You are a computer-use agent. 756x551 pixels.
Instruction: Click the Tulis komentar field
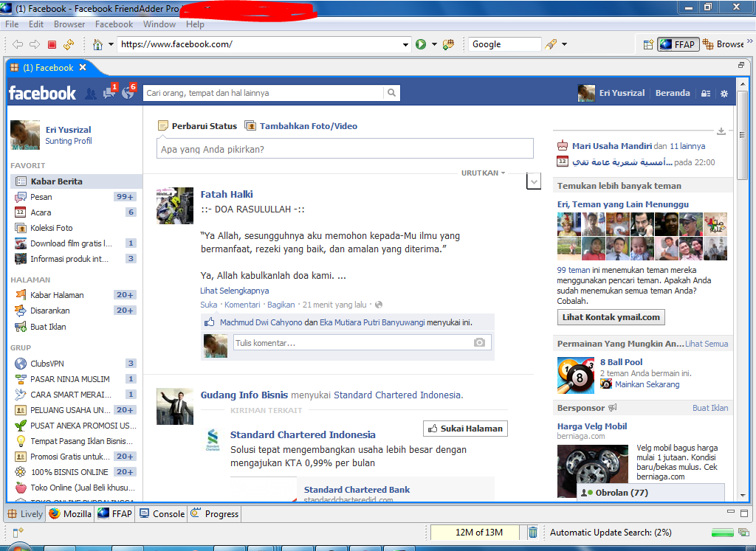pyautogui.click(x=362, y=342)
